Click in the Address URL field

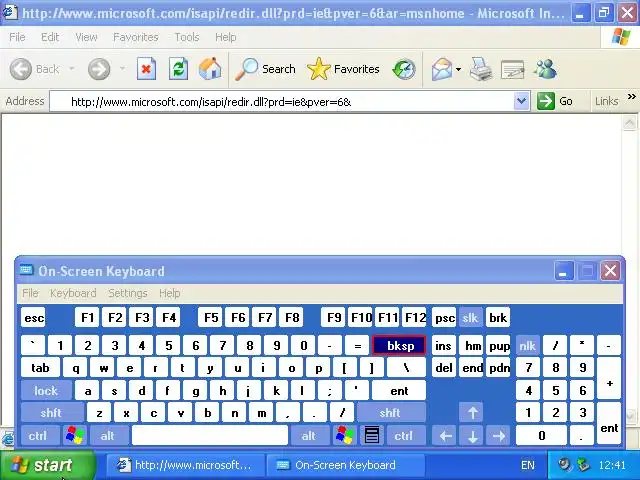282,102
